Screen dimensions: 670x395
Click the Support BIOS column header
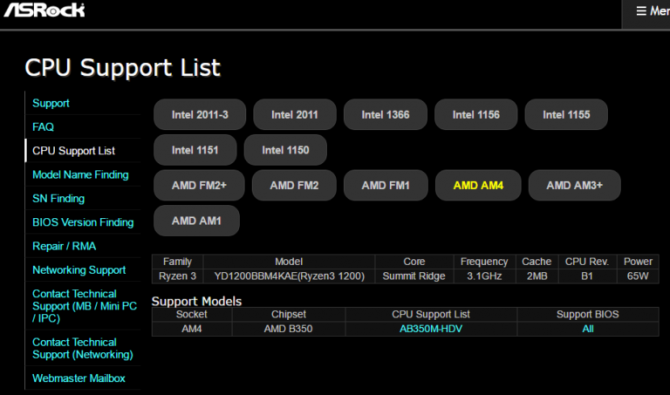588,314
